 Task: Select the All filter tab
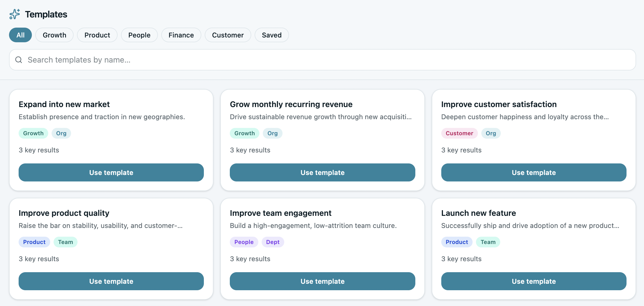[20, 35]
